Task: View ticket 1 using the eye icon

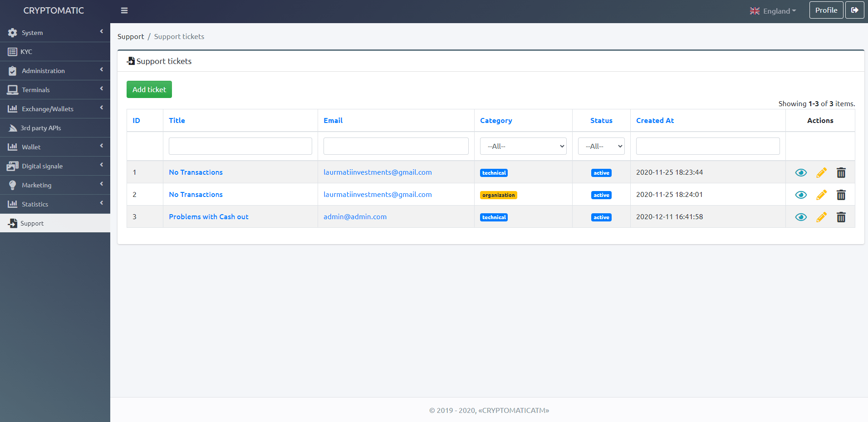Action: (x=801, y=173)
